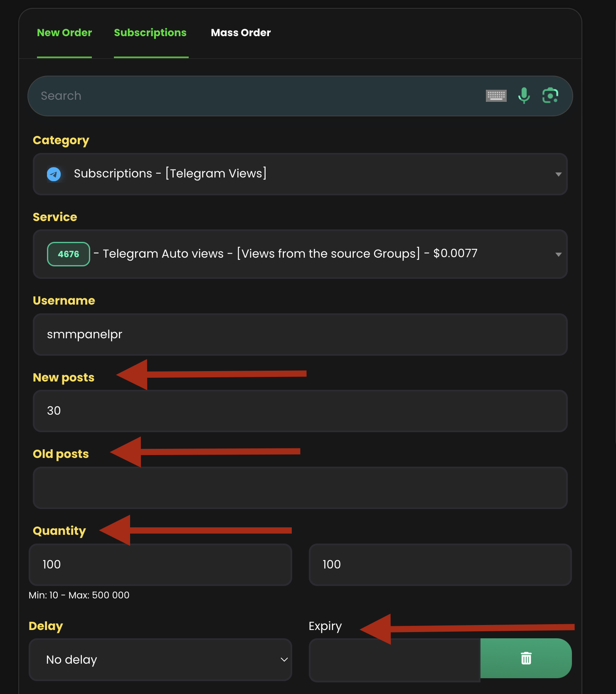This screenshot has height=694, width=616.
Task: Click the empty Expiry date field
Action: click(x=394, y=660)
